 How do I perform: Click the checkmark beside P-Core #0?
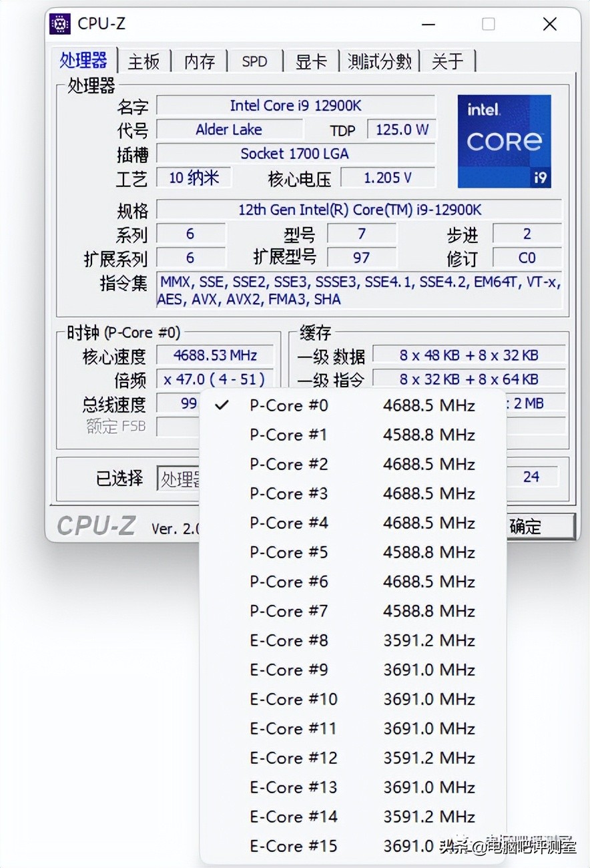coord(221,405)
